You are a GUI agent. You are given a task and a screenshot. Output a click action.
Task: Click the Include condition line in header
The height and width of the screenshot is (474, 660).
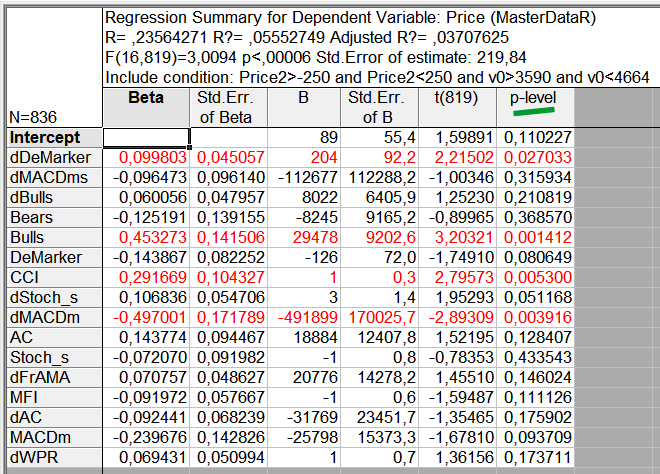point(377,77)
